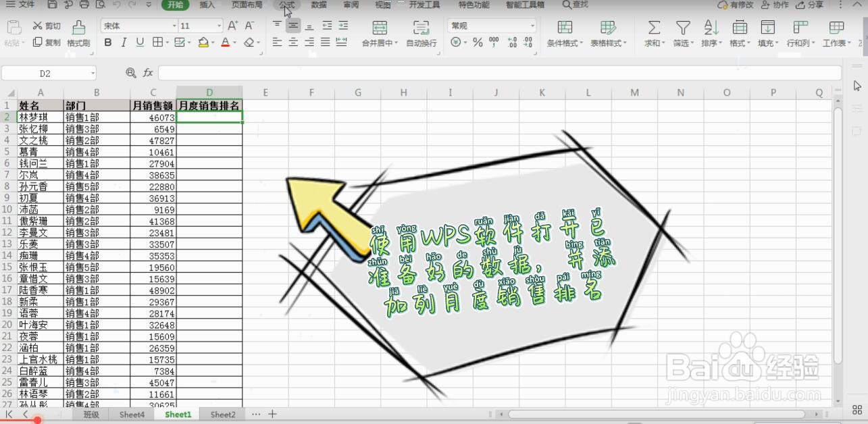Toggle Italic formatting
868x424 pixels.
124,43
